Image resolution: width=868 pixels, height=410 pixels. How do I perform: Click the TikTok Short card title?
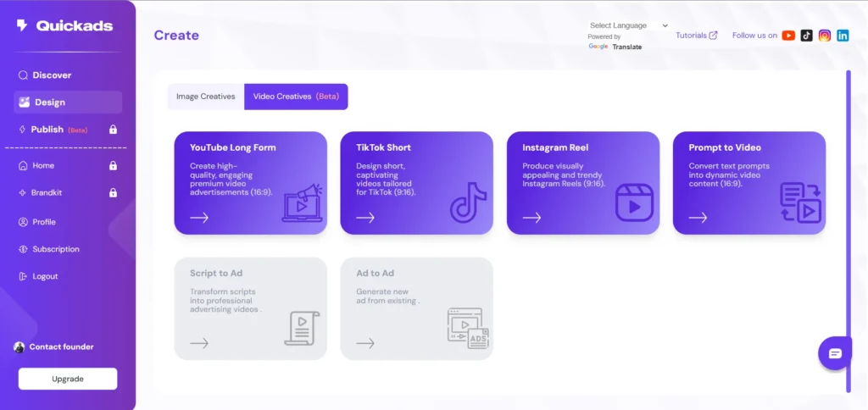click(x=384, y=147)
